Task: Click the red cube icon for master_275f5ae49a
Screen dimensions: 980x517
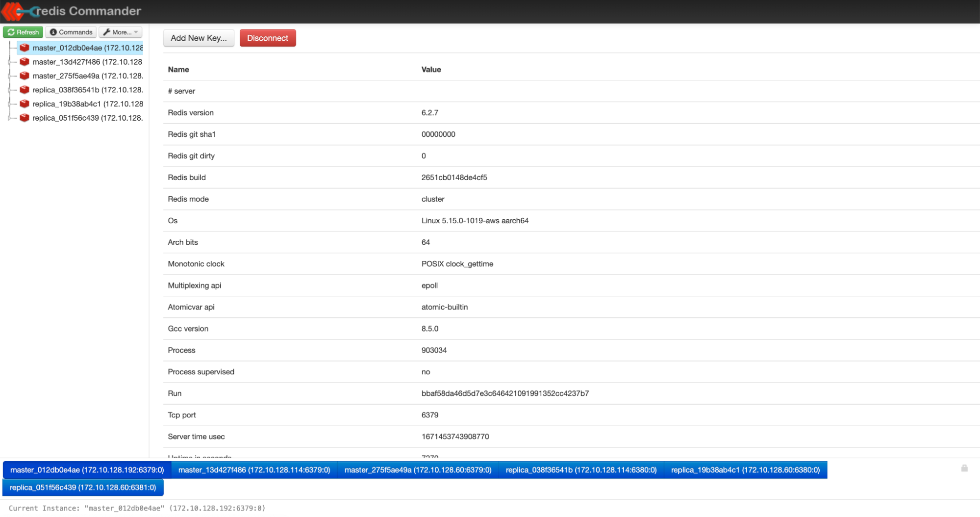Action: (x=25, y=76)
